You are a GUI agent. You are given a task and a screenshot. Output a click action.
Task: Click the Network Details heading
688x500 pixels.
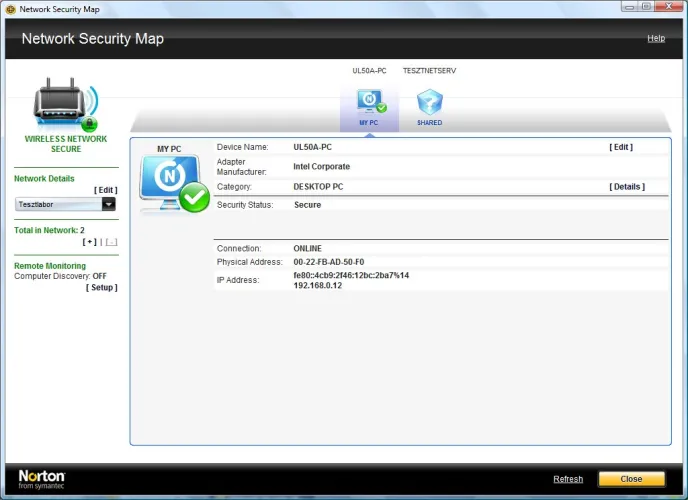tap(44, 179)
